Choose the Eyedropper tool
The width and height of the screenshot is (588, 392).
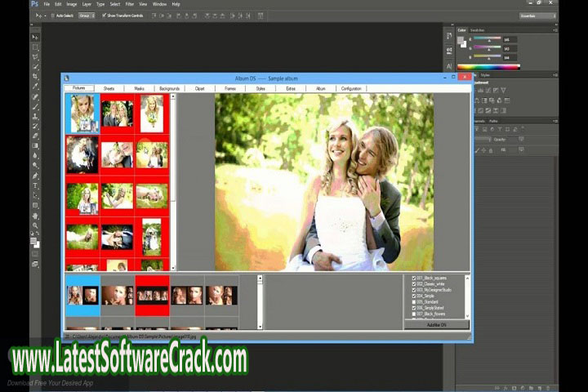tap(35, 87)
